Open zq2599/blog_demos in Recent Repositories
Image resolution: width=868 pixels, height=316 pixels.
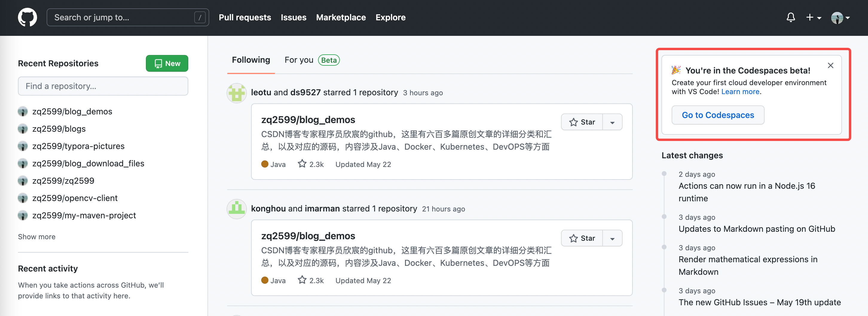click(x=72, y=111)
